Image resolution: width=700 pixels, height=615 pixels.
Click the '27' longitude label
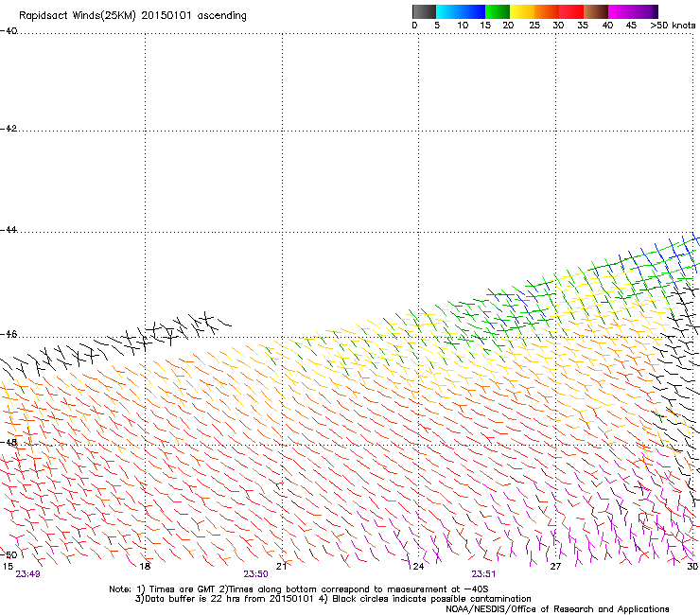(x=555, y=567)
